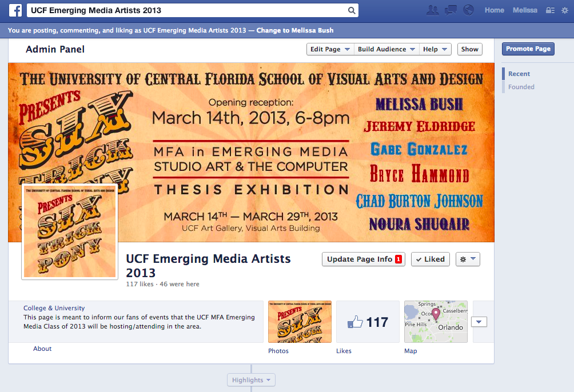Open the friend requests icon
The width and height of the screenshot is (574, 392).
tap(433, 10)
